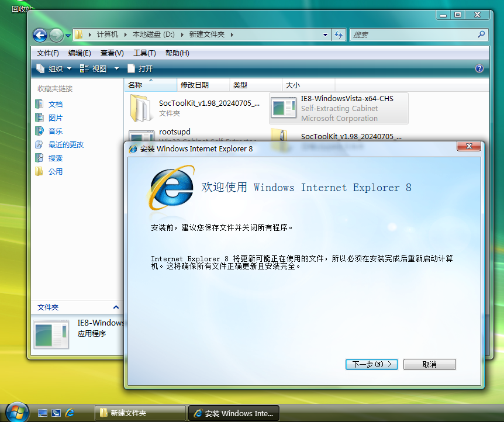Click the Back navigation arrow in Explorer
The width and height of the screenshot is (504, 422).
(40, 35)
